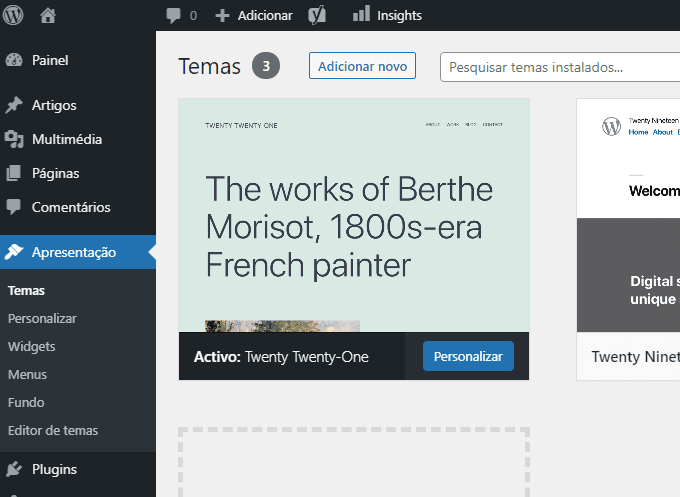Click the dashed add-new-theme placeholder box
Viewport: 680px width, 497px height.
pos(354,462)
